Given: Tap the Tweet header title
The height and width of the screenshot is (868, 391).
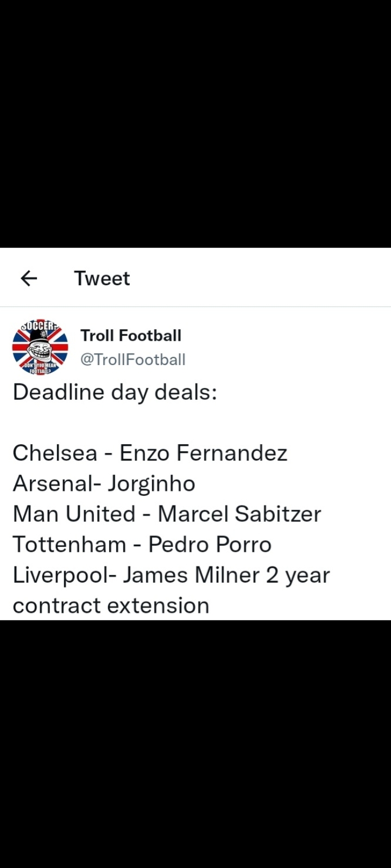Looking at the screenshot, I should (x=102, y=278).
